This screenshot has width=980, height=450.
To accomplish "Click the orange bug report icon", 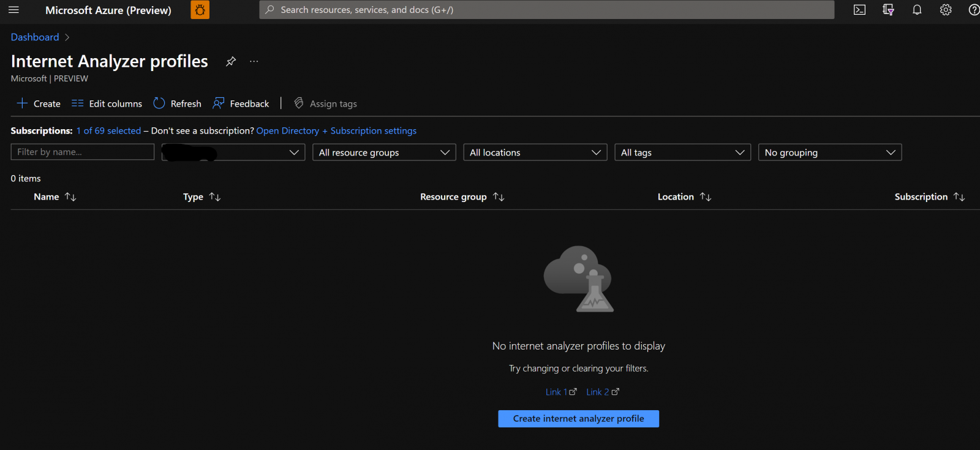I will [200, 10].
